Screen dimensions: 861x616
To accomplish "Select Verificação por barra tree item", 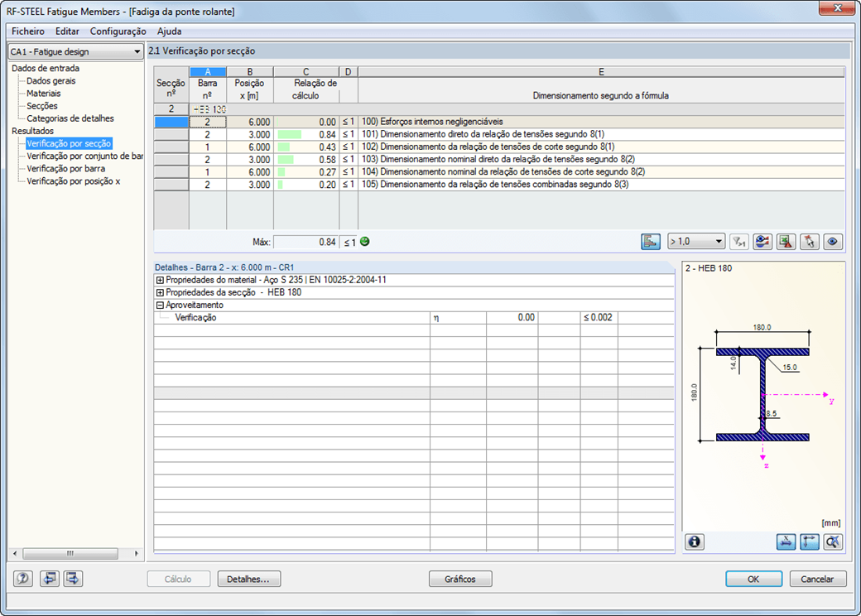I will pos(66,169).
